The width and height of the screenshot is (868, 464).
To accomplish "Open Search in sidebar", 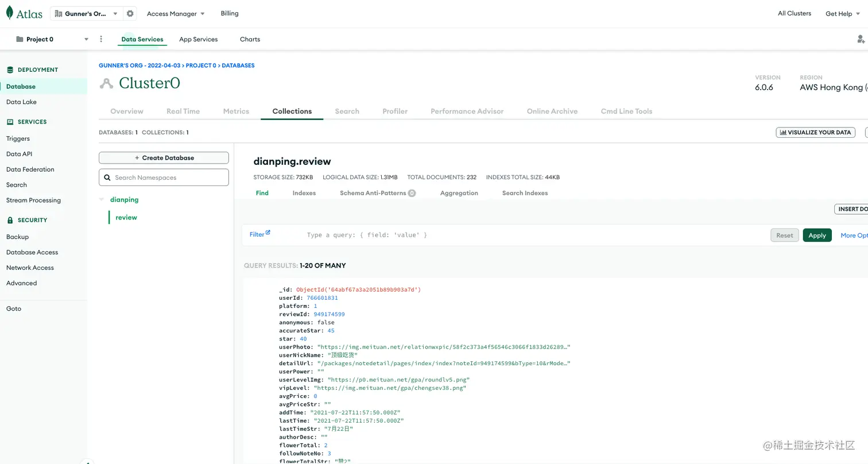I will 16,185.
